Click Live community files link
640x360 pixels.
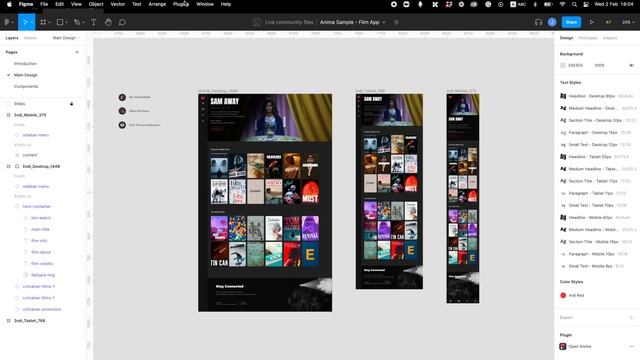(x=289, y=22)
